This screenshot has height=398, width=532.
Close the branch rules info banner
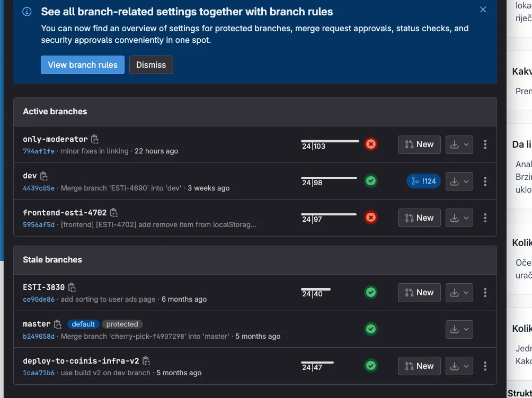pyautogui.click(x=483, y=10)
